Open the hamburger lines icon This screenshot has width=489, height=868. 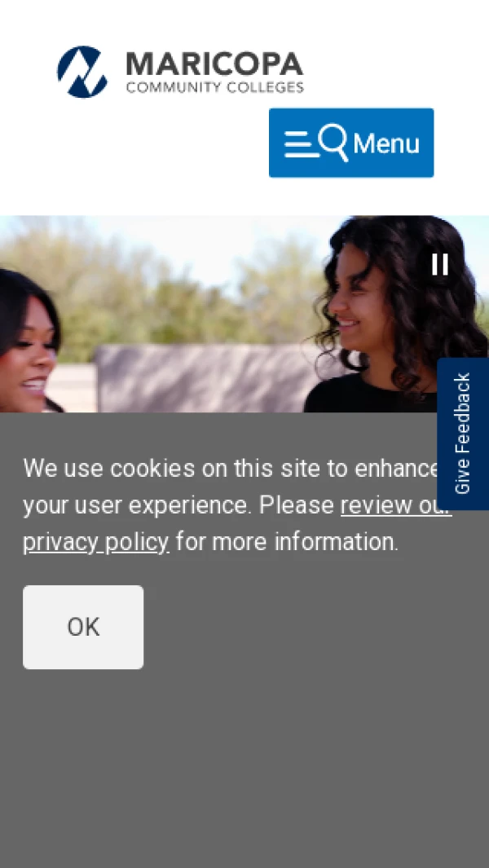[x=301, y=144]
